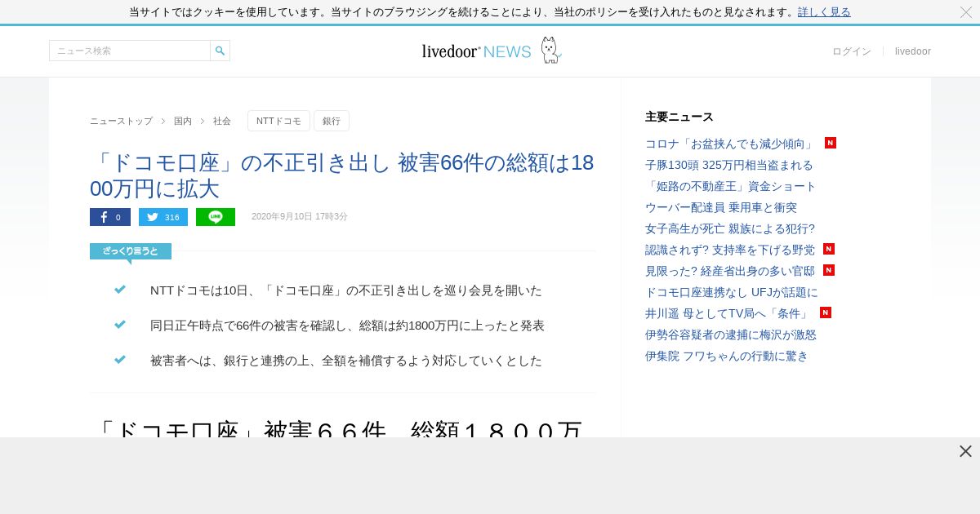Click the 主要ニュース sidebar heading
This screenshot has width=980, height=514.
tap(679, 117)
